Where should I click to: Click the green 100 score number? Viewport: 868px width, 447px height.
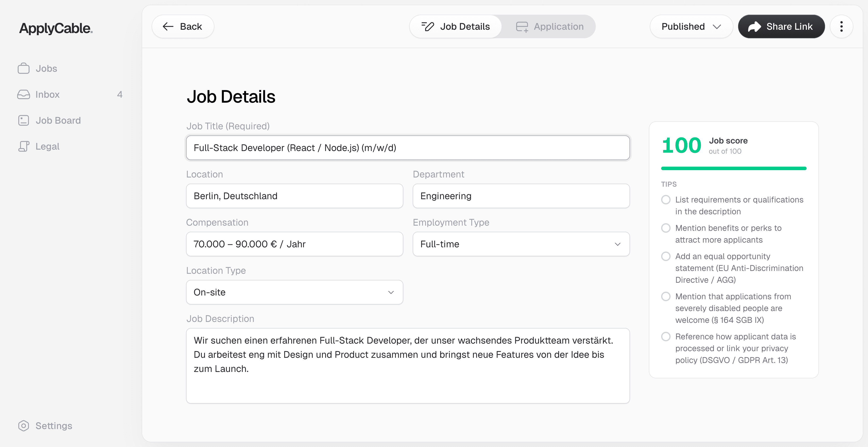(681, 146)
